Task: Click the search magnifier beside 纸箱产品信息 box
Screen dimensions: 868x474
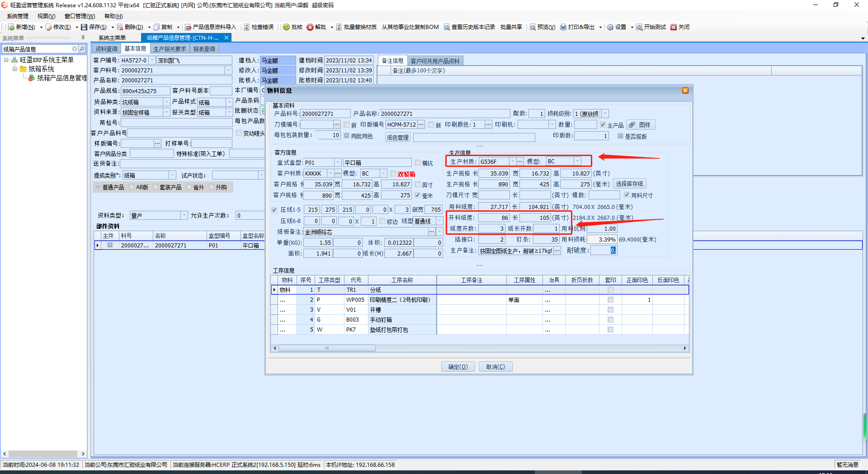Action: [82, 49]
